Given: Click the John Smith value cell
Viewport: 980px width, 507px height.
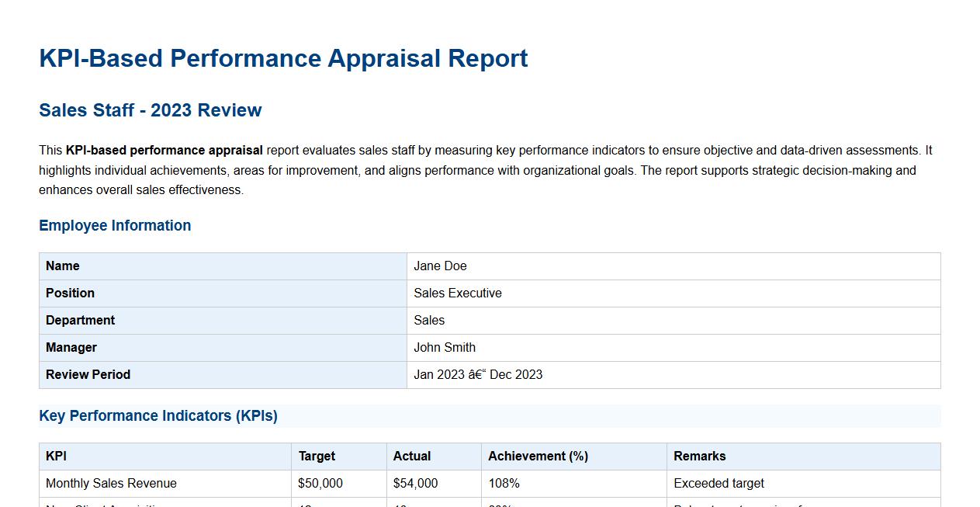Looking at the screenshot, I should tap(445, 347).
